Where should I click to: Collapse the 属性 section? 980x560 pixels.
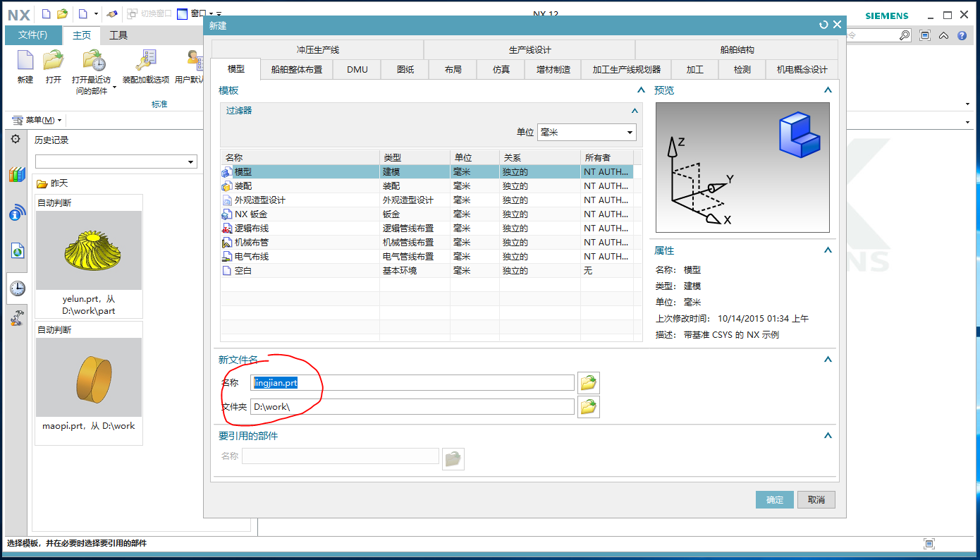point(828,250)
